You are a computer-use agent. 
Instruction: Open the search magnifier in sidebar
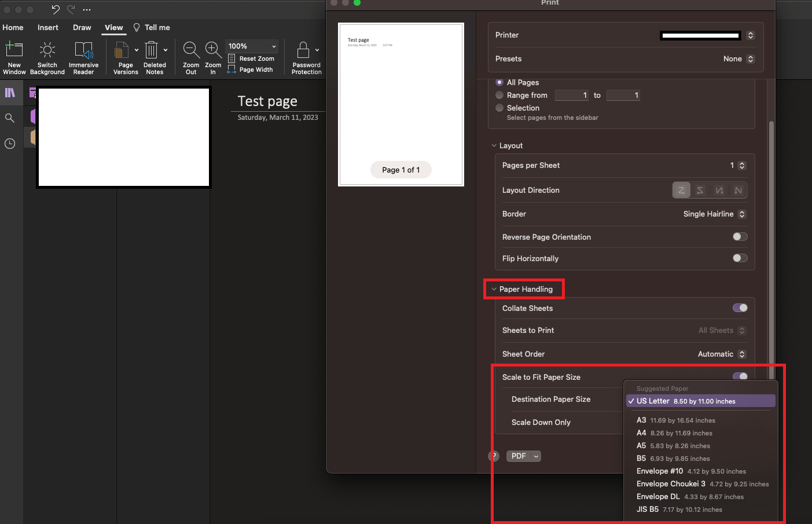pyautogui.click(x=10, y=118)
